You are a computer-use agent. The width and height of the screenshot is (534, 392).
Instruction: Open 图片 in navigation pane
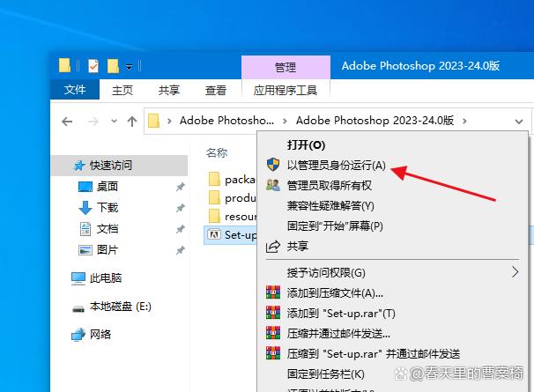click(108, 250)
